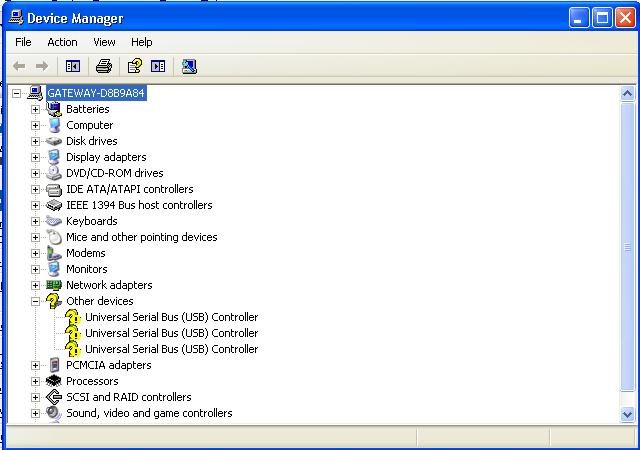Click the Network adapters card icon
The height and width of the screenshot is (450, 640).
pyautogui.click(x=54, y=285)
